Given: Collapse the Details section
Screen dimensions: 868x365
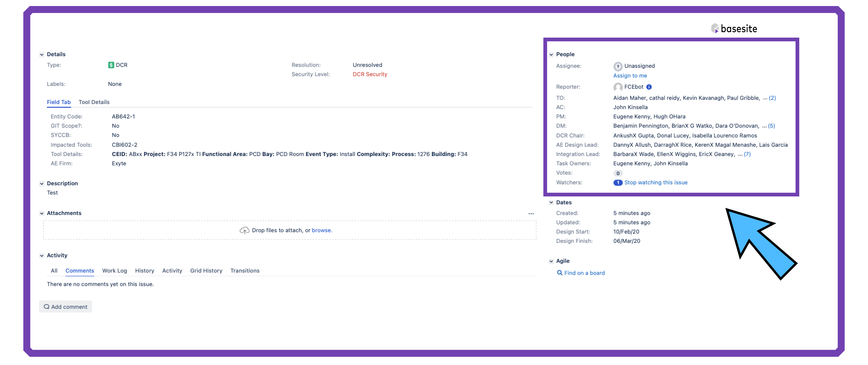Looking at the screenshot, I should (x=42, y=55).
